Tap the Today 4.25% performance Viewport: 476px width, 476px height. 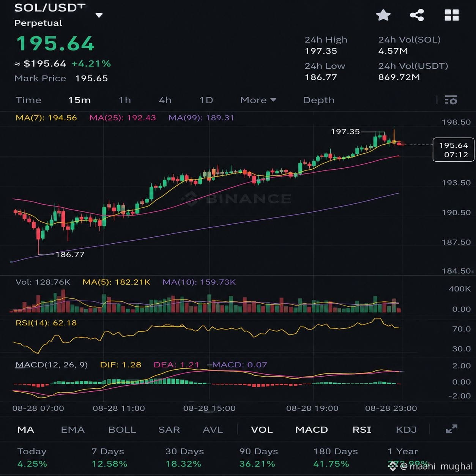click(32, 457)
